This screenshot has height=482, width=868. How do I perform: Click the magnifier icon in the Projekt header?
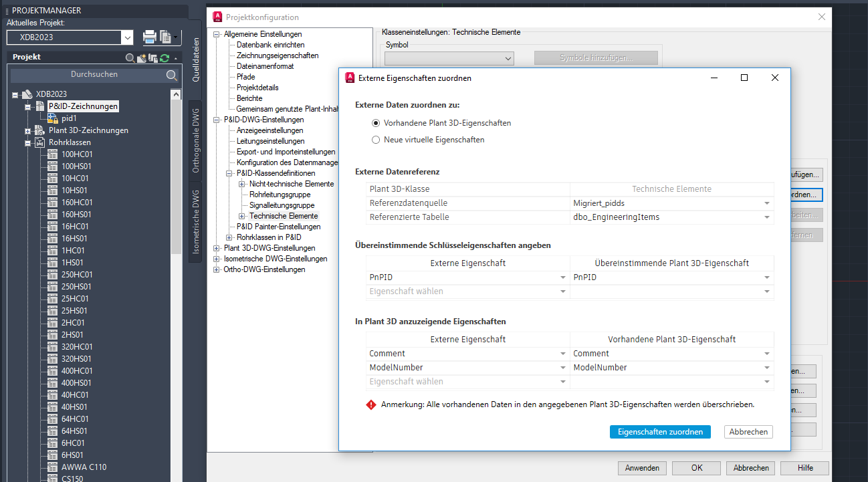pos(130,58)
